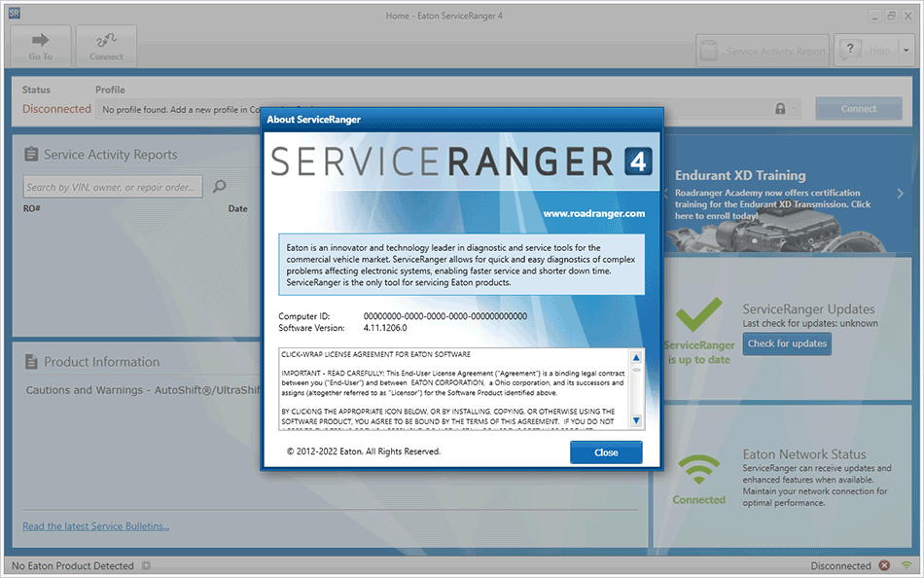
Task: Click the Product Information document icon
Action: point(31,362)
